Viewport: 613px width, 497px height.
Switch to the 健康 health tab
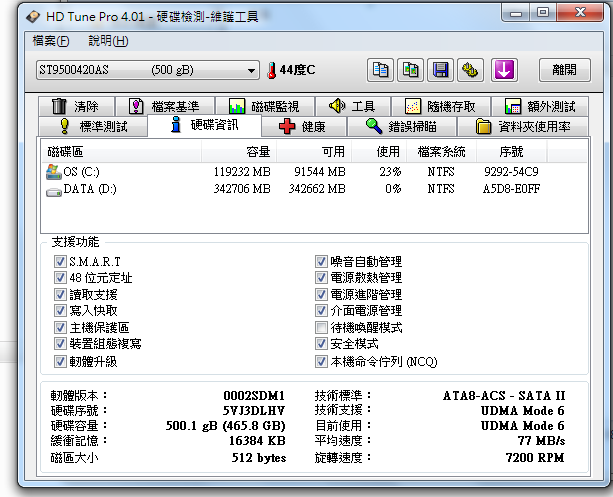[304, 126]
